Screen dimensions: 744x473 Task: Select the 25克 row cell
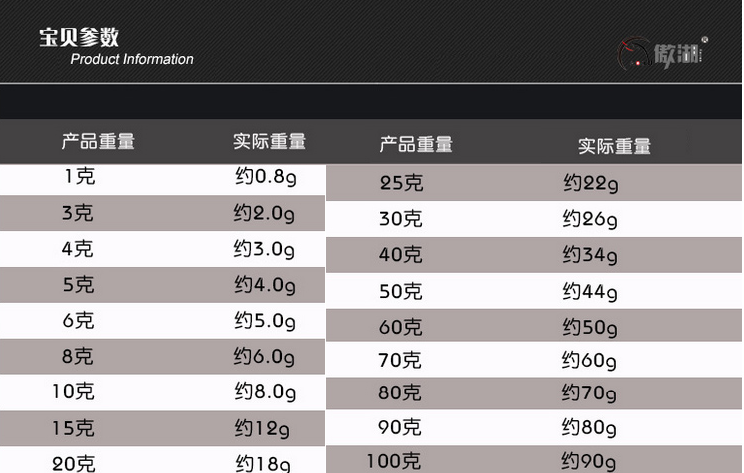401,183
